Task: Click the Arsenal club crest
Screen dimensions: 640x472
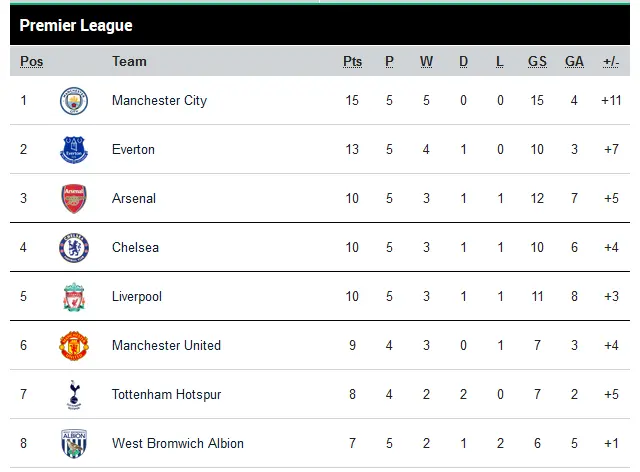Action: tap(74, 198)
